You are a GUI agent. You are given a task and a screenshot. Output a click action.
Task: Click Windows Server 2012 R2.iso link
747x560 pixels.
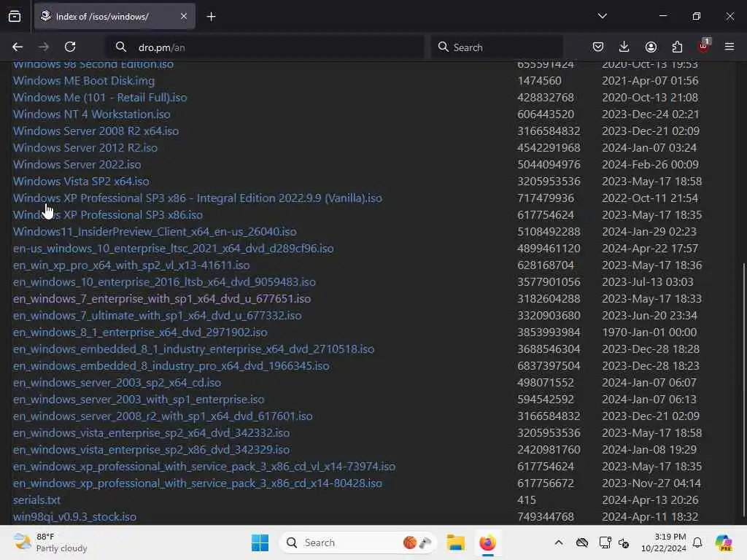(x=85, y=147)
